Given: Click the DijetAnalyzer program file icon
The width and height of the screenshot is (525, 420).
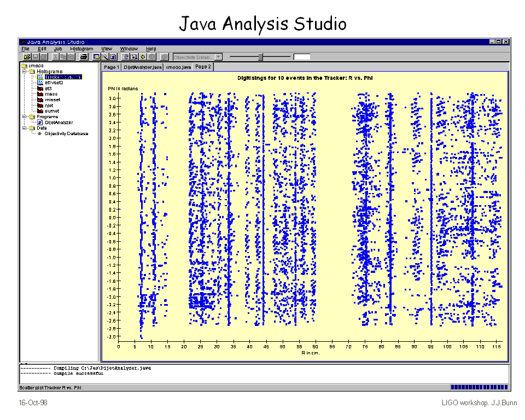Looking at the screenshot, I should (x=40, y=122).
